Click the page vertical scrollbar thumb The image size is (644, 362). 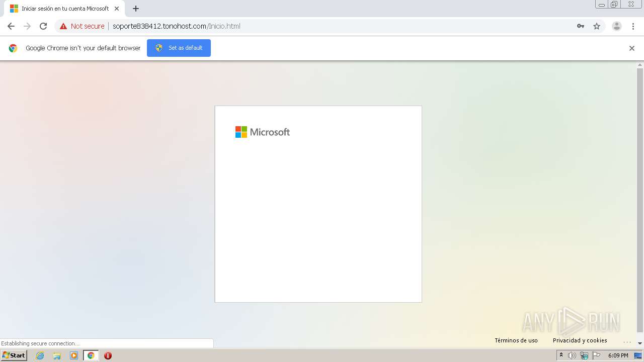(640, 200)
